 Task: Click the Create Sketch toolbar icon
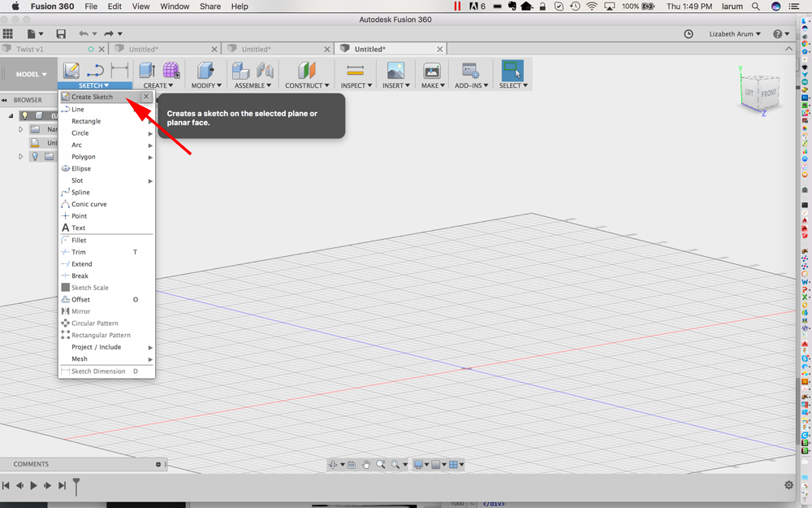(x=71, y=71)
